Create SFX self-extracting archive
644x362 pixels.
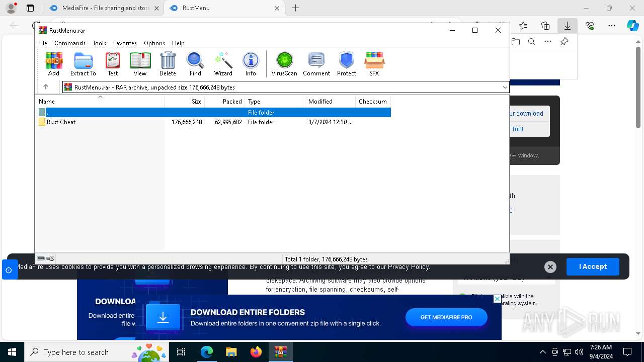(x=374, y=63)
